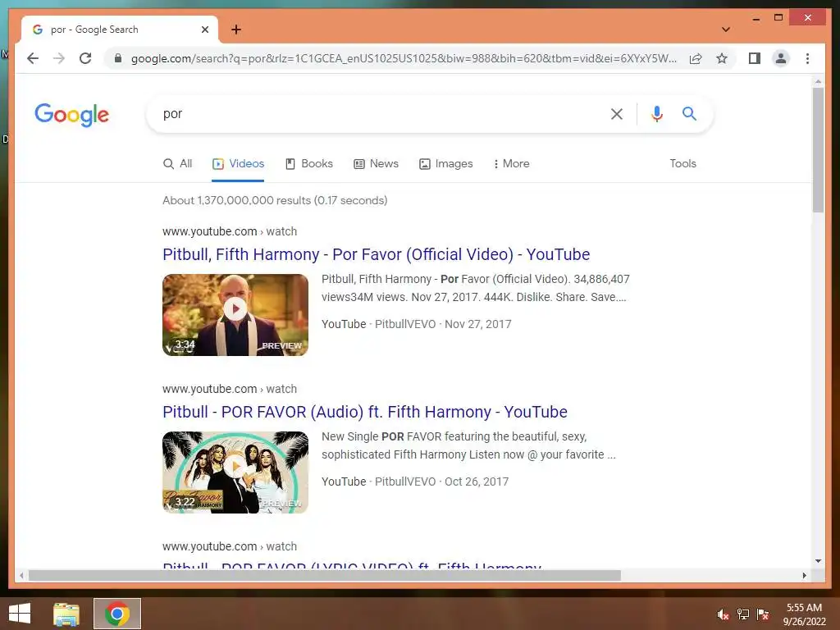The width and height of the screenshot is (840, 630).
Task: Open Chrome three-dot menu
Action: pos(807,58)
